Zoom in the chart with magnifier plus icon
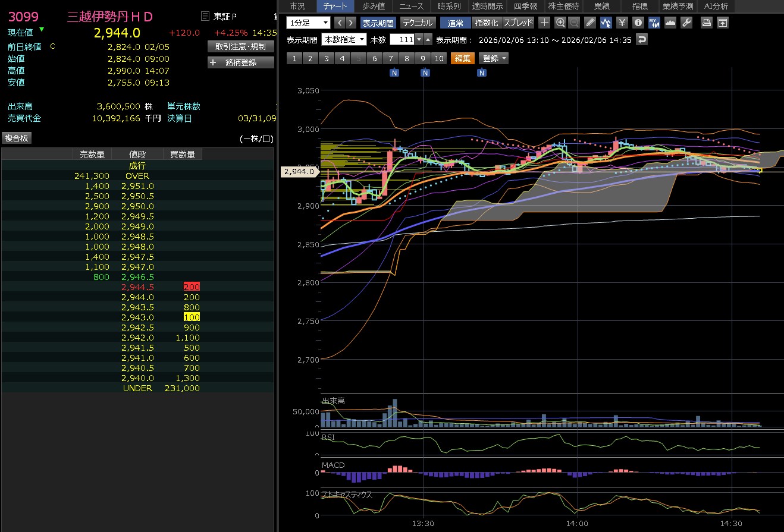The width and height of the screenshot is (784, 532). pyautogui.click(x=560, y=23)
